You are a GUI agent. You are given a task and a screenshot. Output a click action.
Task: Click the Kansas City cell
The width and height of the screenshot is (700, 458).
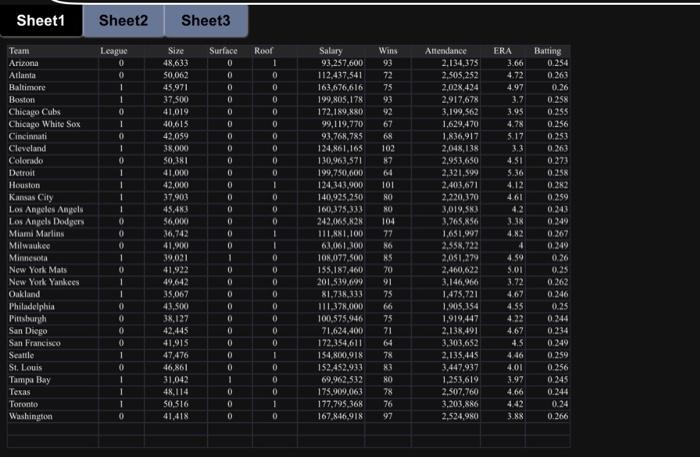click(x=53, y=197)
